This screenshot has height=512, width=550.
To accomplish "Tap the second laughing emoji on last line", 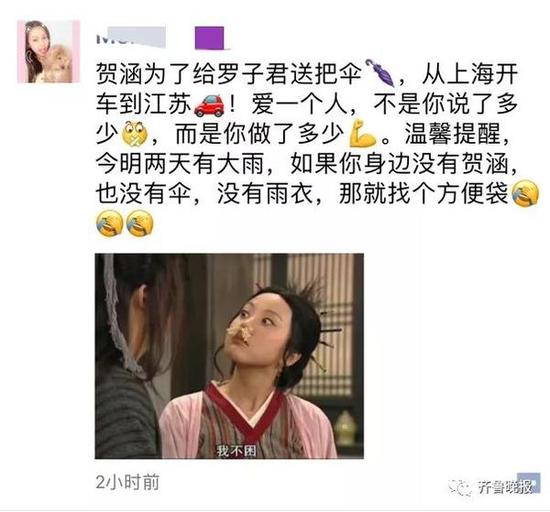I will point(140,223).
